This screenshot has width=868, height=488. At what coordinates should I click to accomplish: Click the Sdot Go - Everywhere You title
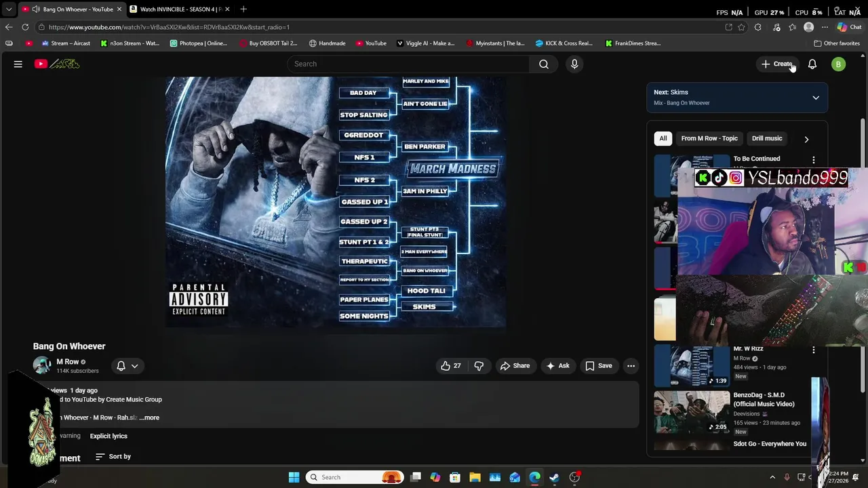pyautogui.click(x=770, y=444)
